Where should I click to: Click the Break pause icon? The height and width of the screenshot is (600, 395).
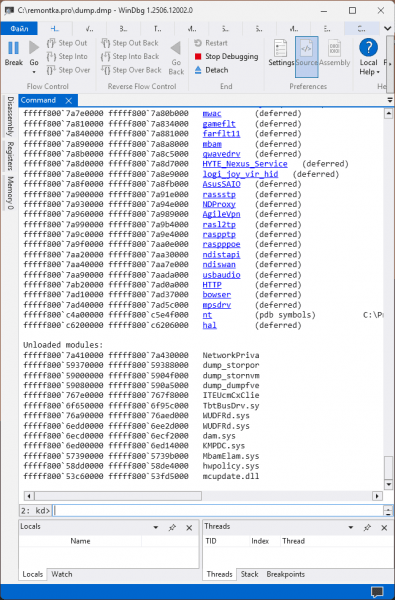pyautogui.click(x=13, y=48)
